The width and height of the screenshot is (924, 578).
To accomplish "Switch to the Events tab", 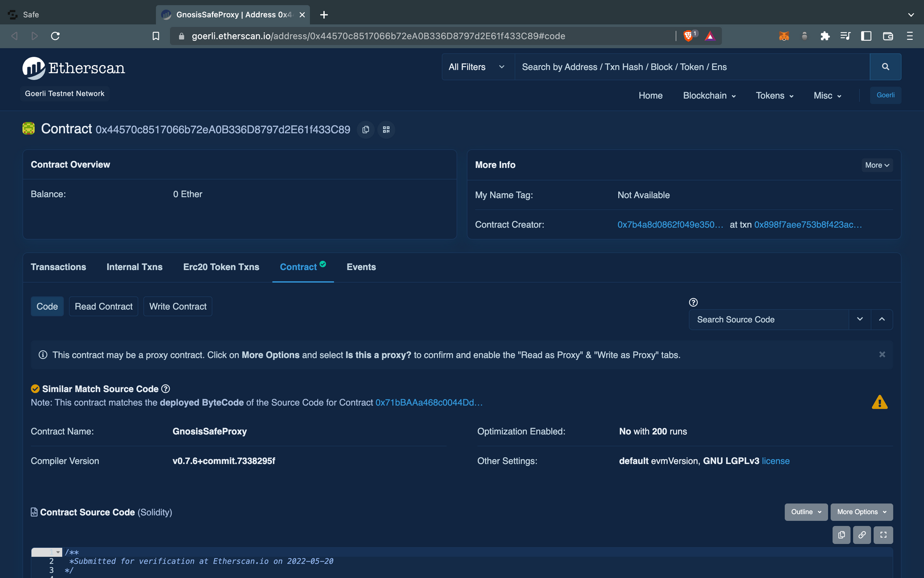I will click(361, 267).
